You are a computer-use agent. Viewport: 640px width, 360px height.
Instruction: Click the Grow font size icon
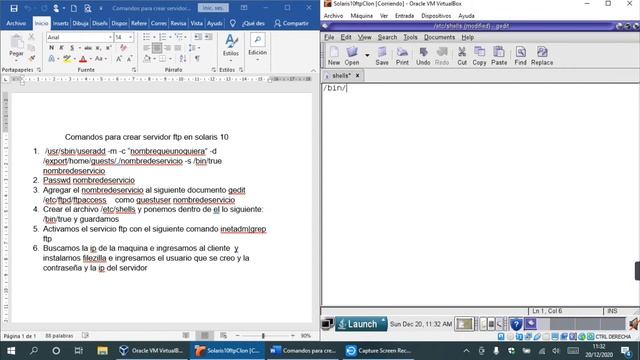119,59
